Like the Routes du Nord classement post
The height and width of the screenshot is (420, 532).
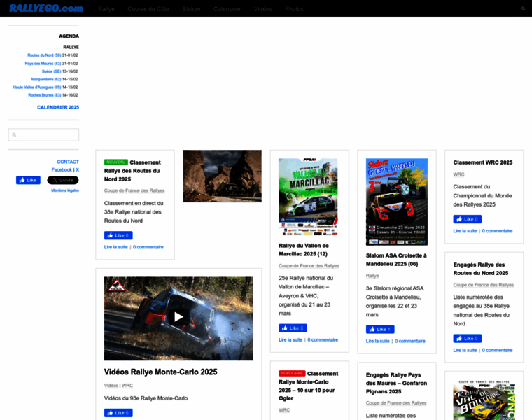click(x=118, y=235)
